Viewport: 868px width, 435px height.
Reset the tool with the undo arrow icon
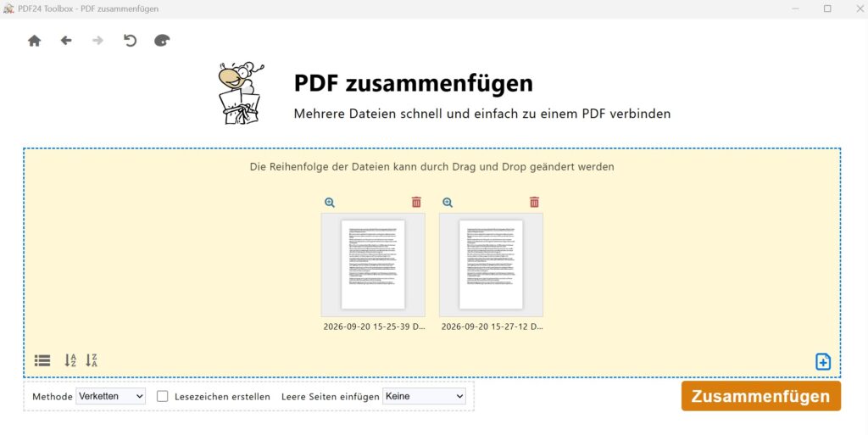point(130,41)
